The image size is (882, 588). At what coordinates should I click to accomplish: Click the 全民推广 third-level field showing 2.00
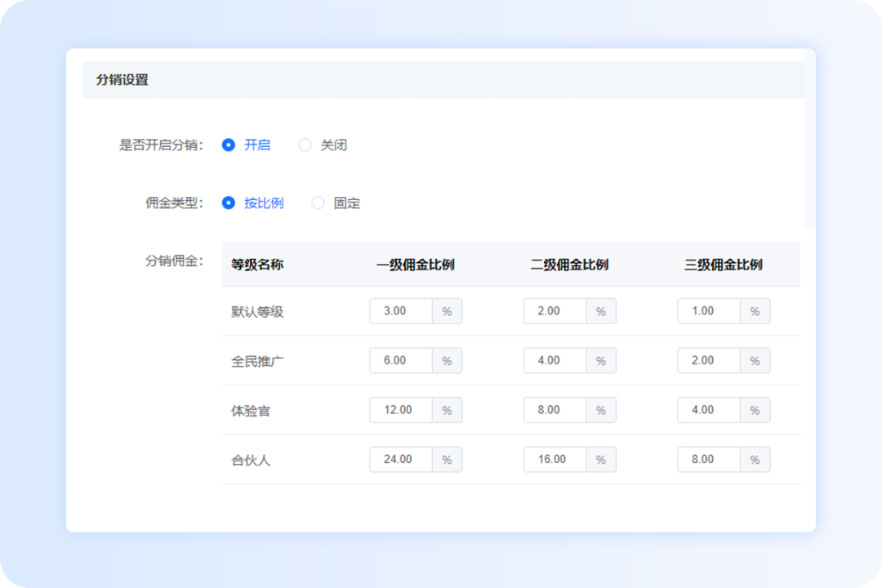(x=707, y=360)
